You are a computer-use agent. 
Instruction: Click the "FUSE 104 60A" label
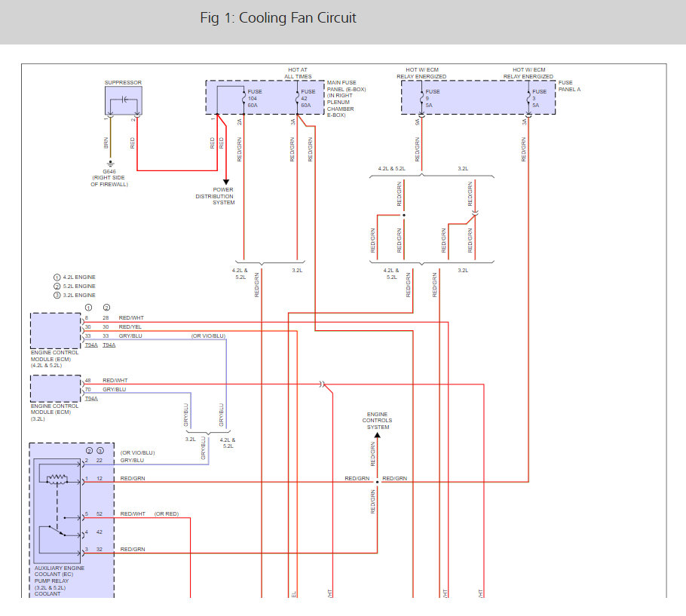pyautogui.click(x=255, y=99)
